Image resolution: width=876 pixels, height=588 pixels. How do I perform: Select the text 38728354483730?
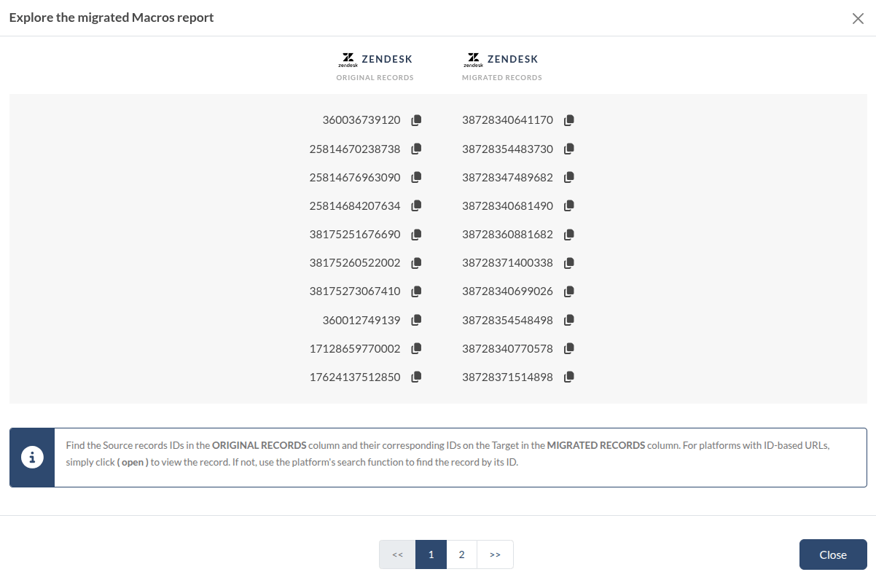click(x=508, y=149)
